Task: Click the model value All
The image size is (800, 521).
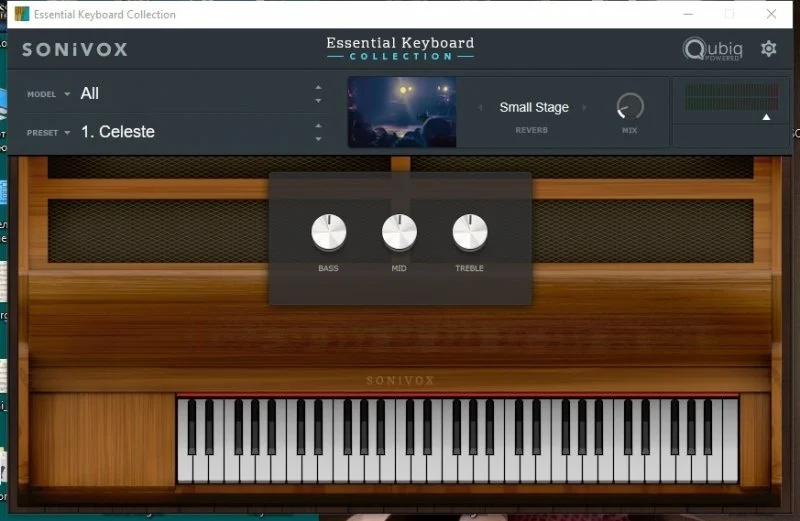Action: 90,93
